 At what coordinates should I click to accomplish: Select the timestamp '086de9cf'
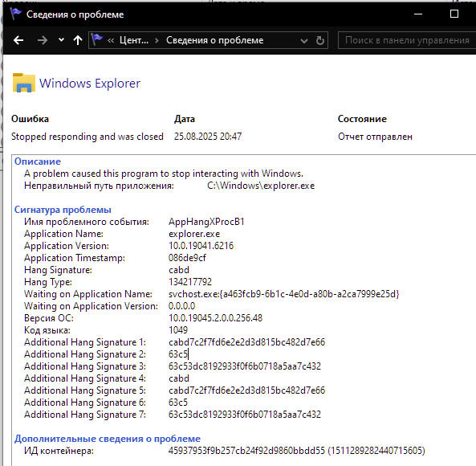coord(187,258)
